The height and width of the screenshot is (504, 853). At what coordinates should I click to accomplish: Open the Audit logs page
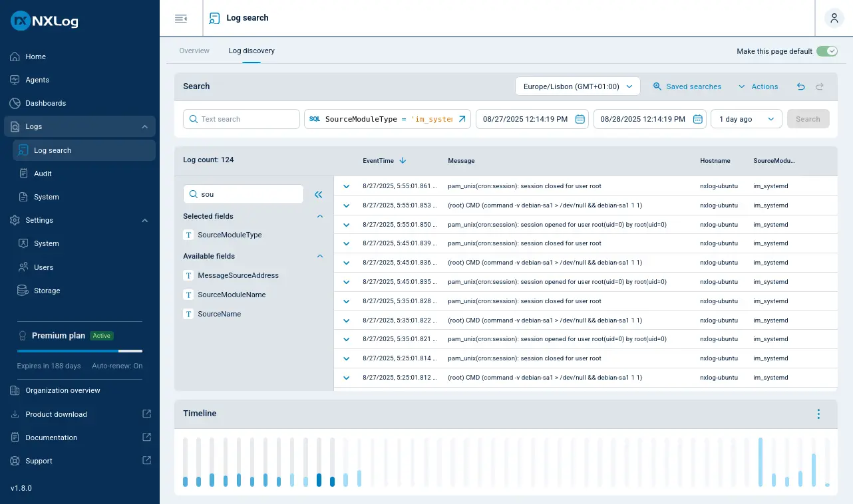(x=84, y=174)
